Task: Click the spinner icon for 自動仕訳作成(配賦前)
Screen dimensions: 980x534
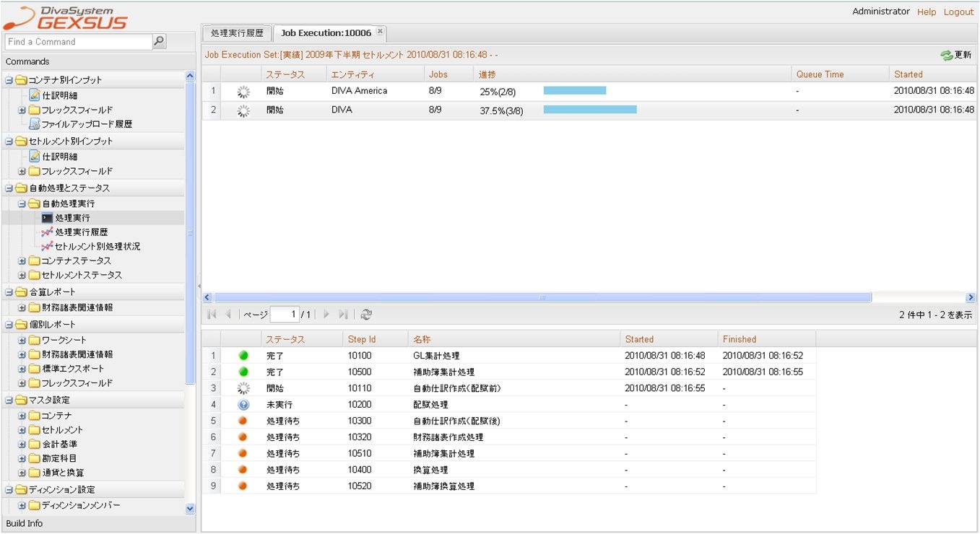Action: coord(243,388)
